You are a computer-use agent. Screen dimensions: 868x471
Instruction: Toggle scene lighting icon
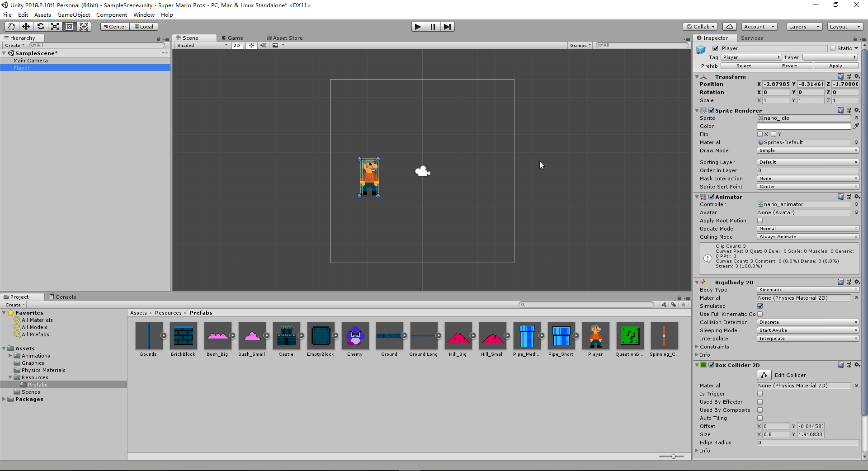click(x=251, y=45)
